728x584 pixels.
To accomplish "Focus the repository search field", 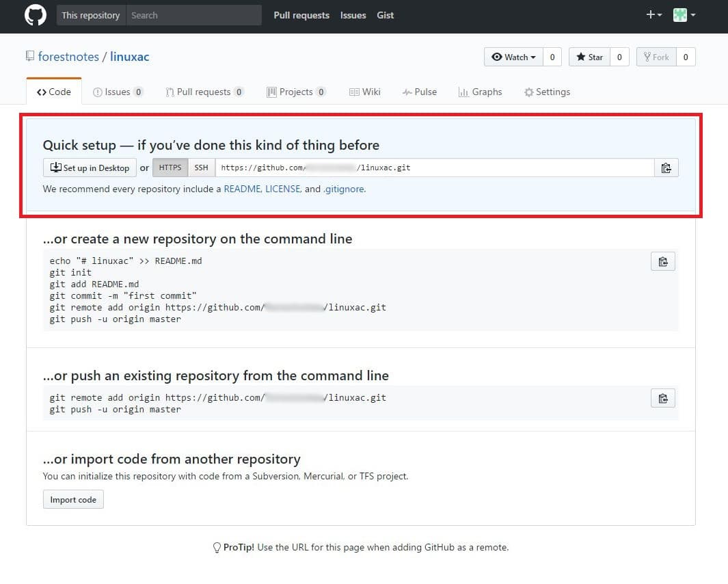I will tap(193, 15).
